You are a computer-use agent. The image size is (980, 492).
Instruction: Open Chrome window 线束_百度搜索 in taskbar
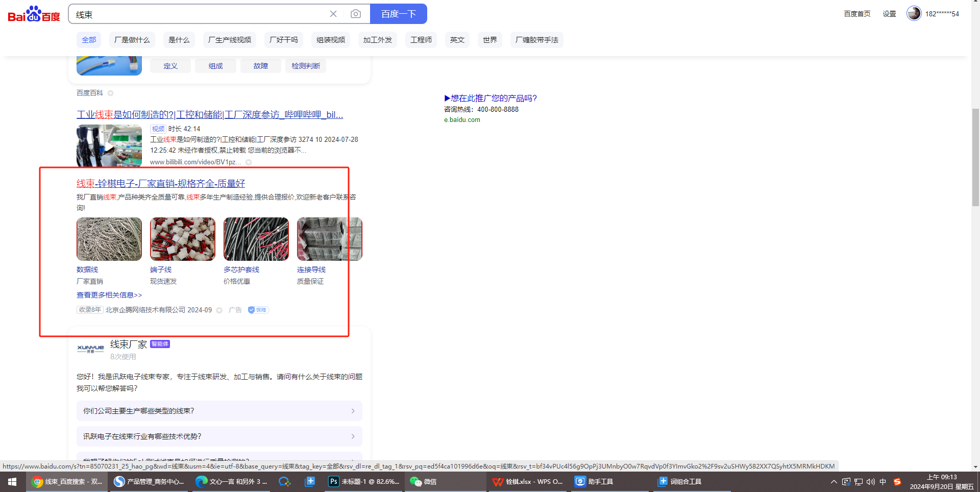pyautogui.click(x=66, y=482)
